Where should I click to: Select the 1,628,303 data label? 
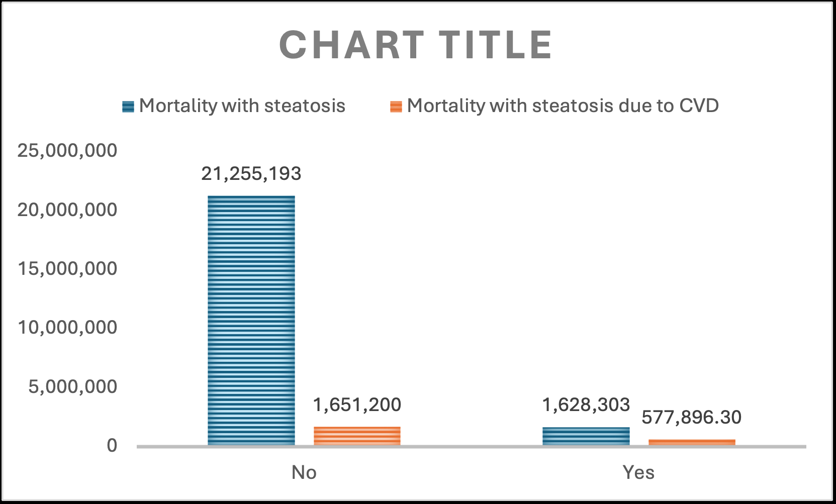tap(586, 405)
